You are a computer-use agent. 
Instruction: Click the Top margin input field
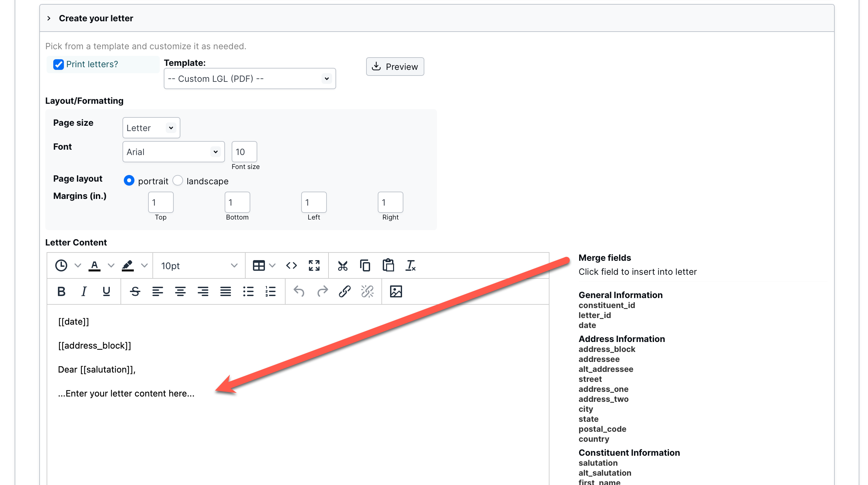point(161,203)
